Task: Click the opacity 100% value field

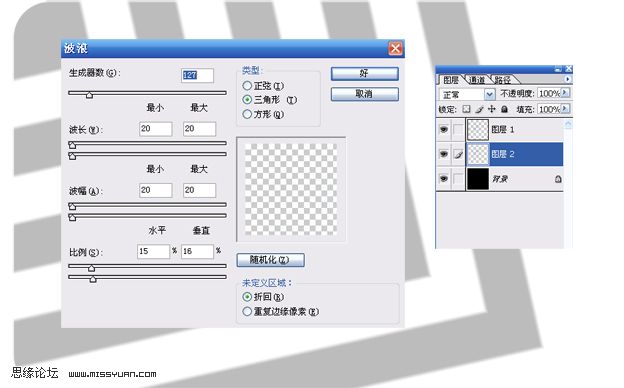Action: [549, 94]
